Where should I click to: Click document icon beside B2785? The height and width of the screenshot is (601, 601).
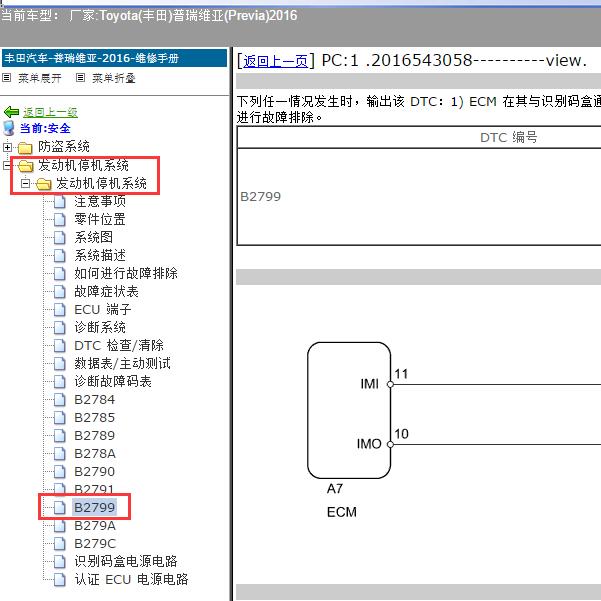point(59,417)
